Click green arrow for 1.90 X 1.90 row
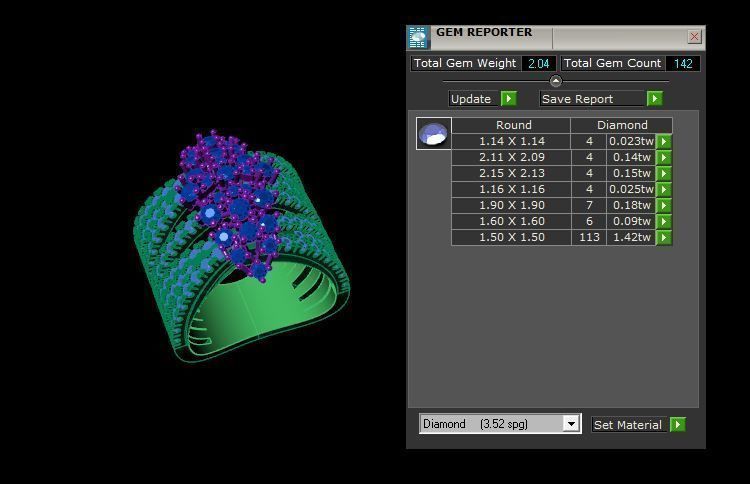This screenshot has width=750, height=484. point(664,206)
